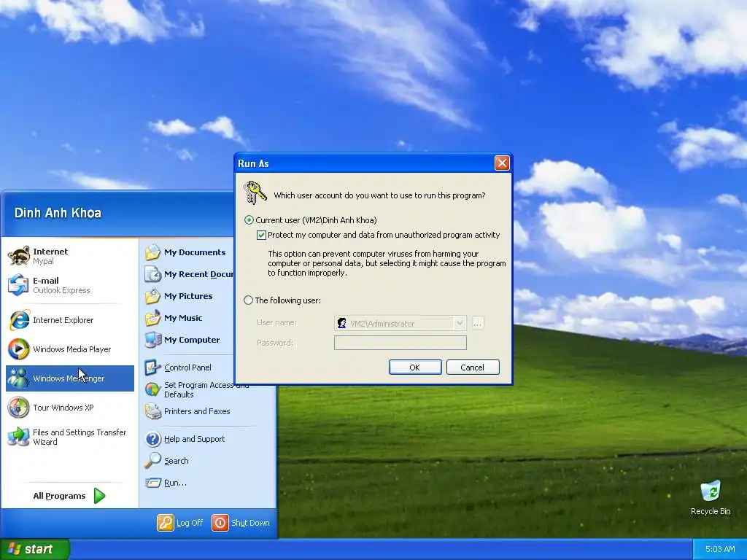
Task: Click the My Computer monitor icon
Action: point(153,340)
